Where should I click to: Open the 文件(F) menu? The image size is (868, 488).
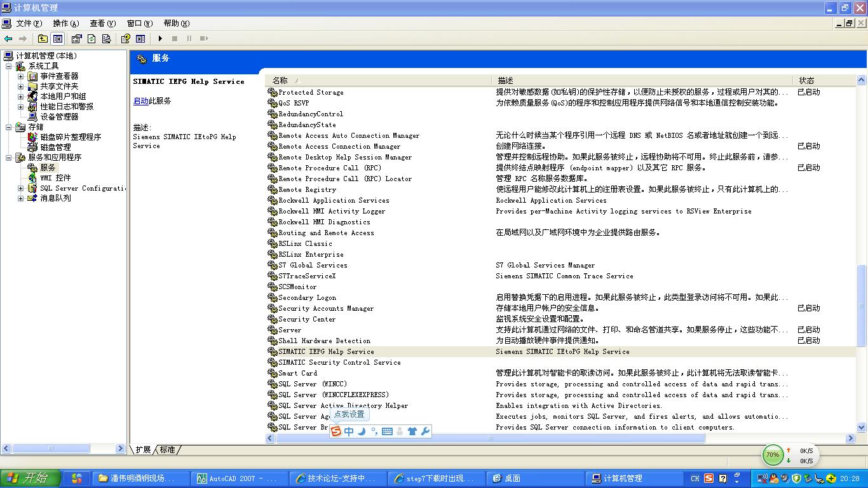pos(29,24)
